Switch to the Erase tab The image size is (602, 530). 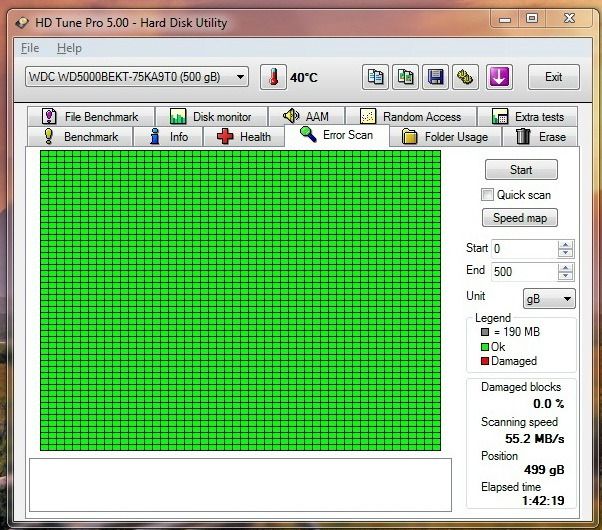[x=540, y=137]
